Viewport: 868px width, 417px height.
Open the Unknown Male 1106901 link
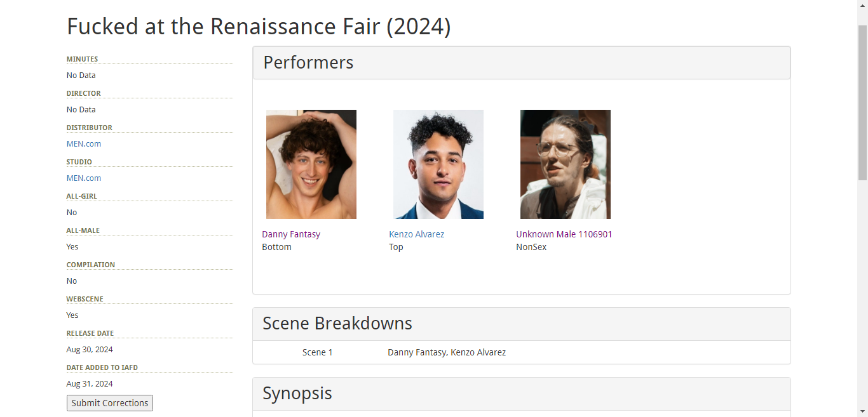coord(564,234)
